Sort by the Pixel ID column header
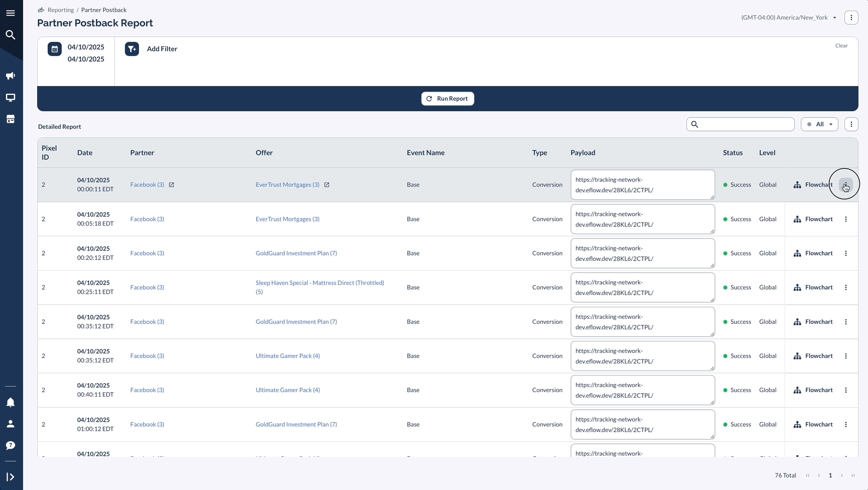Viewport: 868px width, 490px height. pyautogui.click(x=49, y=153)
